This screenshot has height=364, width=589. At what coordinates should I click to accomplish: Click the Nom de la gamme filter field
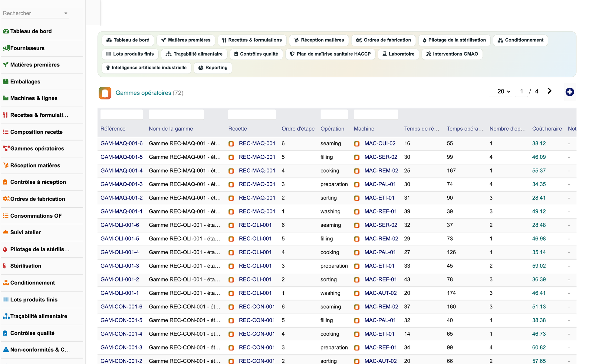176,115
